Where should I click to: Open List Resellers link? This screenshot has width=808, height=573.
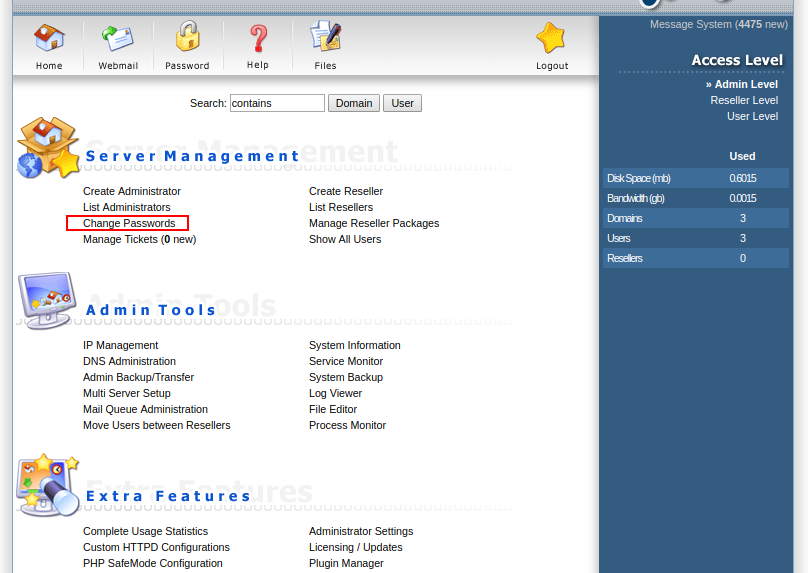pyautogui.click(x=341, y=207)
